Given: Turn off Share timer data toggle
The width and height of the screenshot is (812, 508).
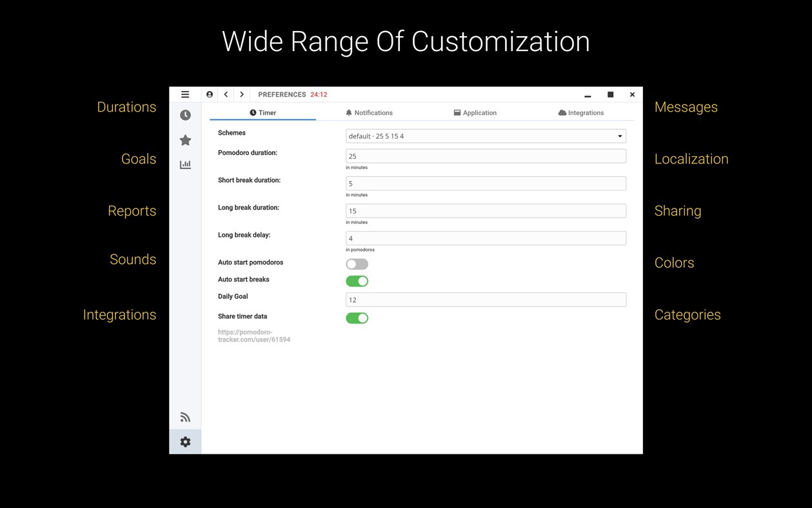Looking at the screenshot, I should pyautogui.click(x=357, y=318).
